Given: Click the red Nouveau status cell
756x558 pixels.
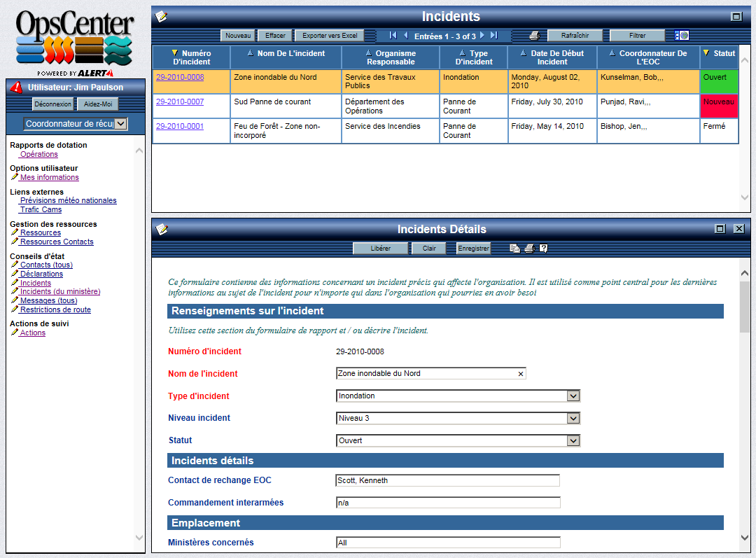Looking at the screenshot, I should (x=719, y=106).
